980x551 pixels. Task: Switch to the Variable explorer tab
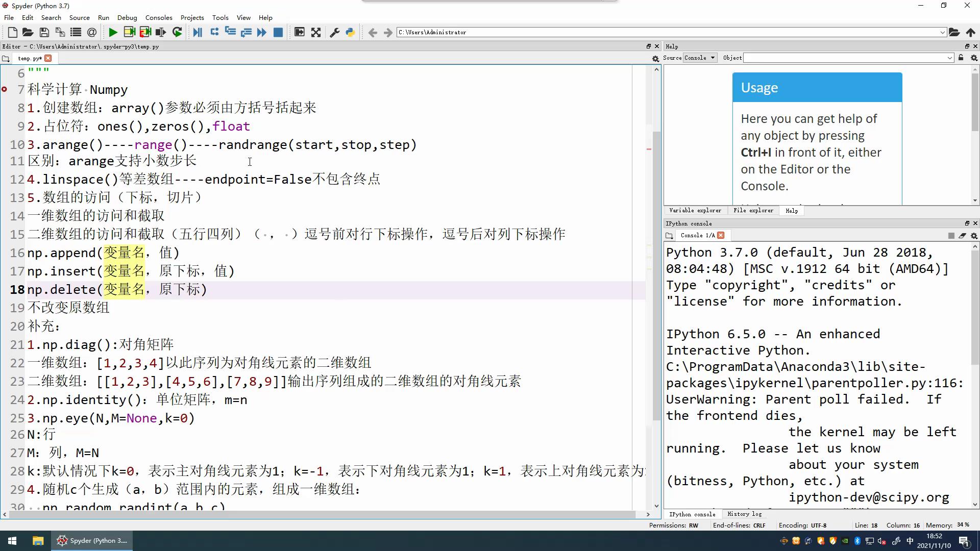coord(695,210)
